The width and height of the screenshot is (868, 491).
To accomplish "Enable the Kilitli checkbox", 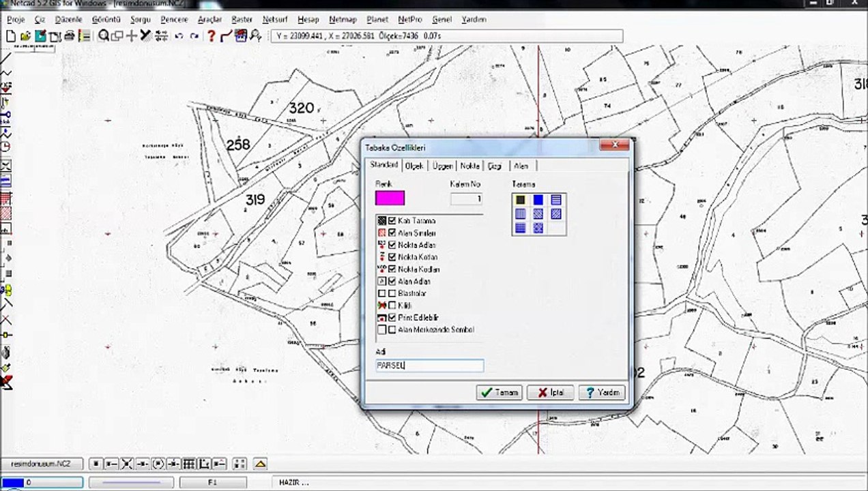I will tap(392, 306).
